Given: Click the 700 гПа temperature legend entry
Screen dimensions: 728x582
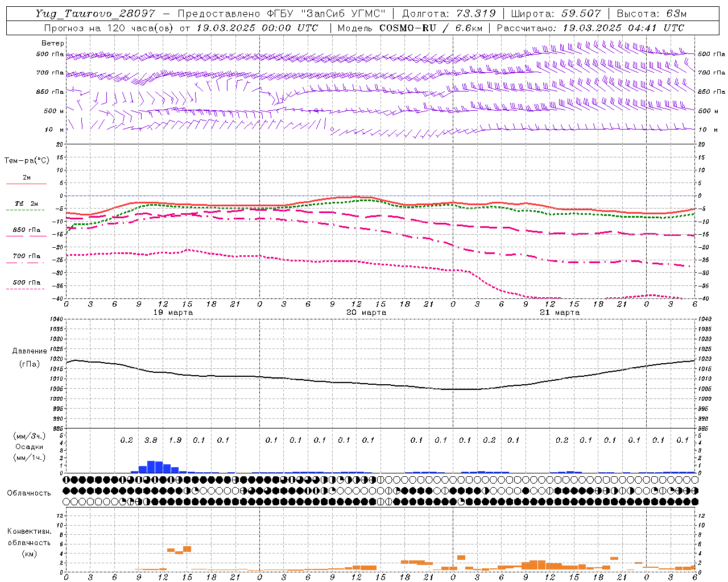Looking at the screenshot, I should (26, 256).
